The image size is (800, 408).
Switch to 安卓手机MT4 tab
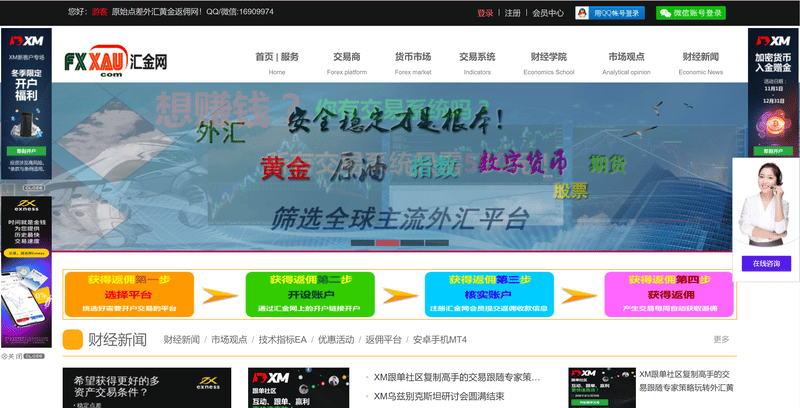[x=440, y=340]
